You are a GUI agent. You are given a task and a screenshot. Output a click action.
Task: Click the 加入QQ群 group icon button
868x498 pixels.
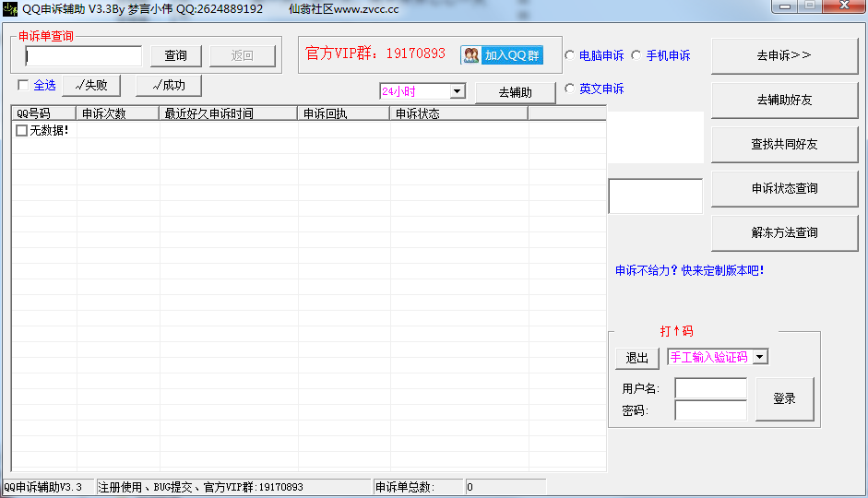502,55
